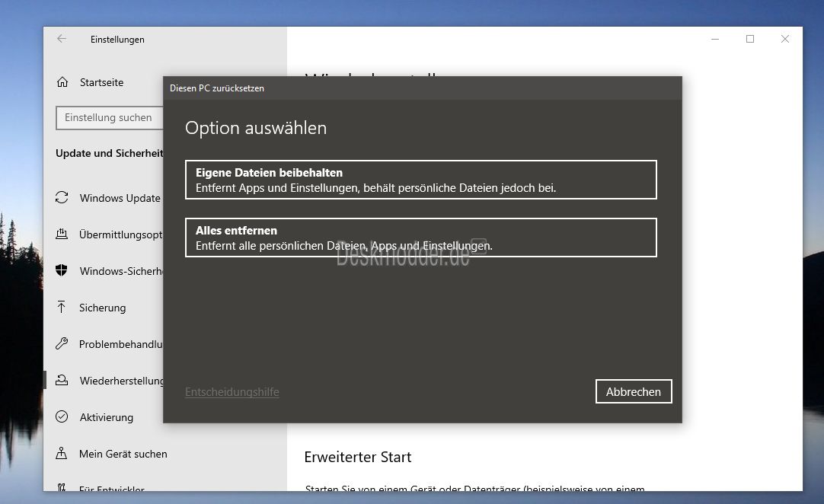Click the Abbrechen button
Viewport: 824px width, 504px height.
pyautogui.click(x=634, y=391)
